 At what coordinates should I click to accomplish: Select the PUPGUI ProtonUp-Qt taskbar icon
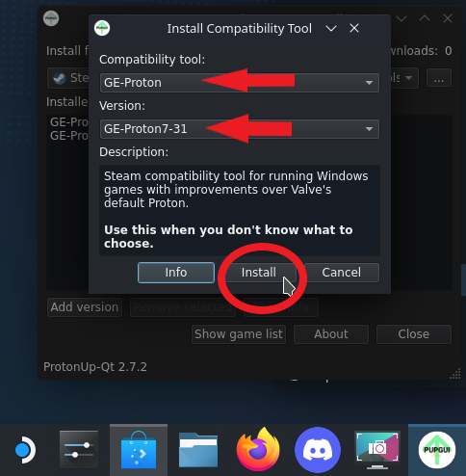click(x=436, y=450)
